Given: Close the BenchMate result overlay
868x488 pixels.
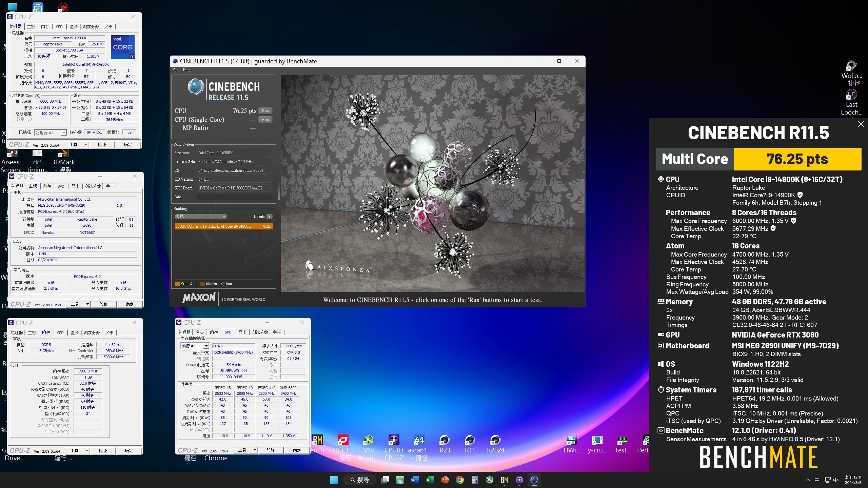Looking at the screenshot, I should click(x=861, y=124).
